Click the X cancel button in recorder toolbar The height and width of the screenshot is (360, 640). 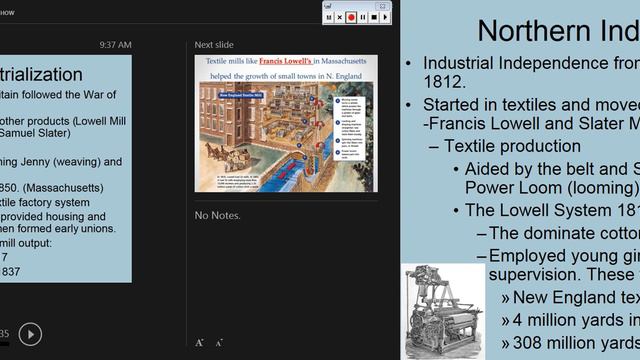pyautogui.click(x=340, y=18)
